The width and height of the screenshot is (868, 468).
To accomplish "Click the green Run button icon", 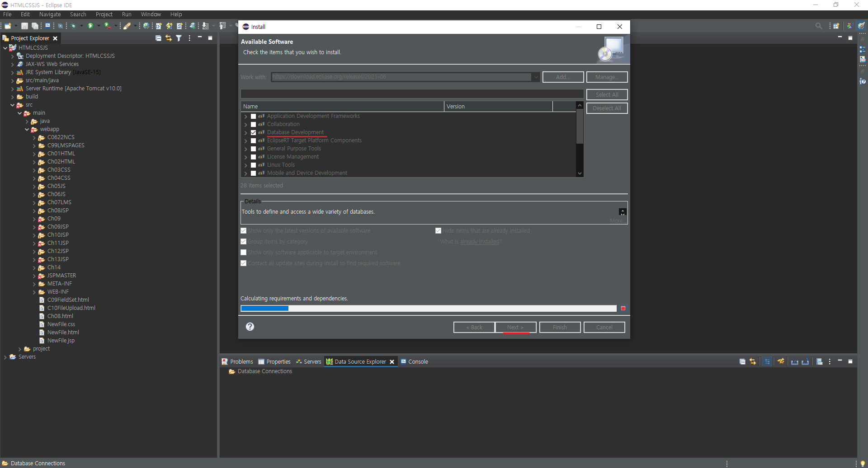I will pos(90,26).
